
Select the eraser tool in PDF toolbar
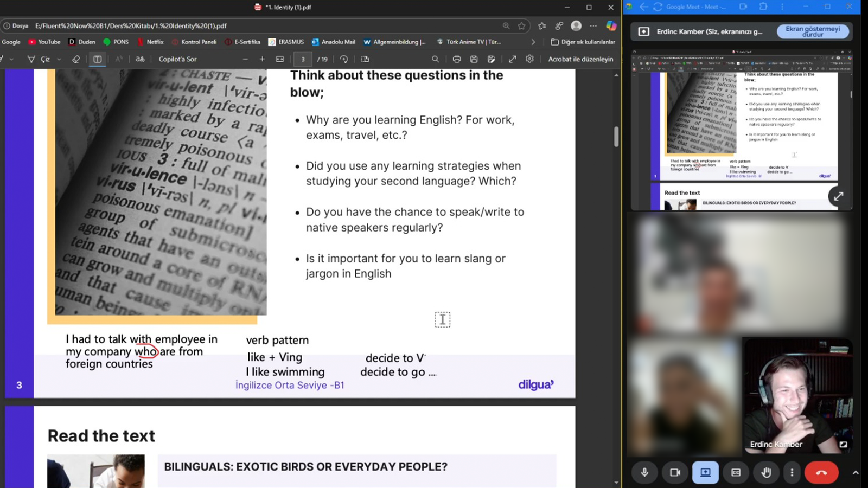[76, 59]
